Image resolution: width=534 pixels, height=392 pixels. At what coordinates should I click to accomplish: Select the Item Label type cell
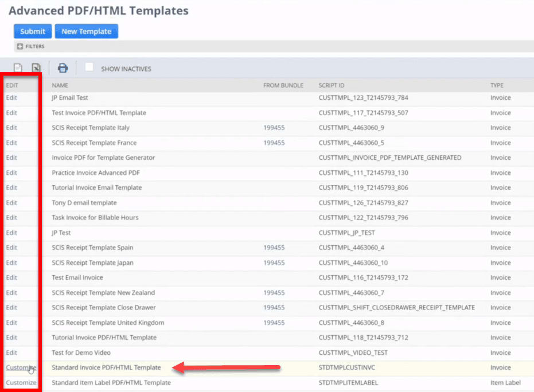click(x=505, y=382)
